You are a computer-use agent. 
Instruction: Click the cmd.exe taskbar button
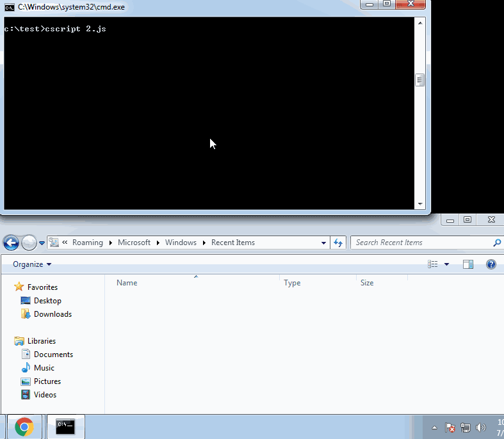[65, 427]
